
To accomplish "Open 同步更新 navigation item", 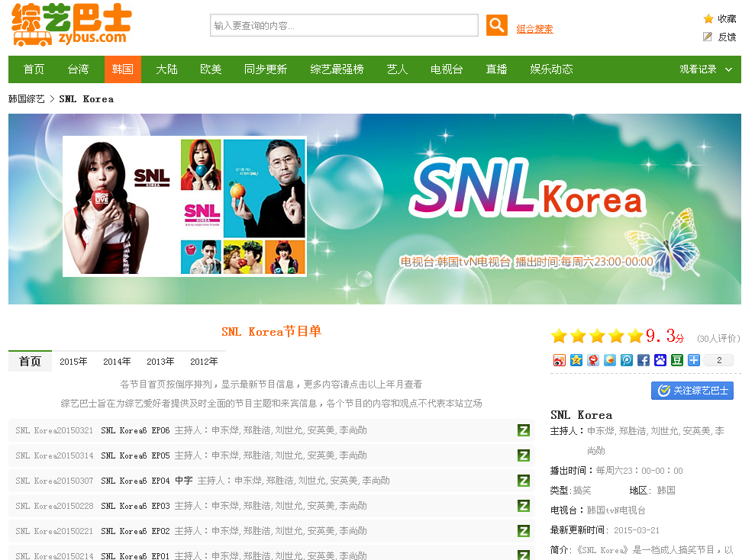I will 266,69.
